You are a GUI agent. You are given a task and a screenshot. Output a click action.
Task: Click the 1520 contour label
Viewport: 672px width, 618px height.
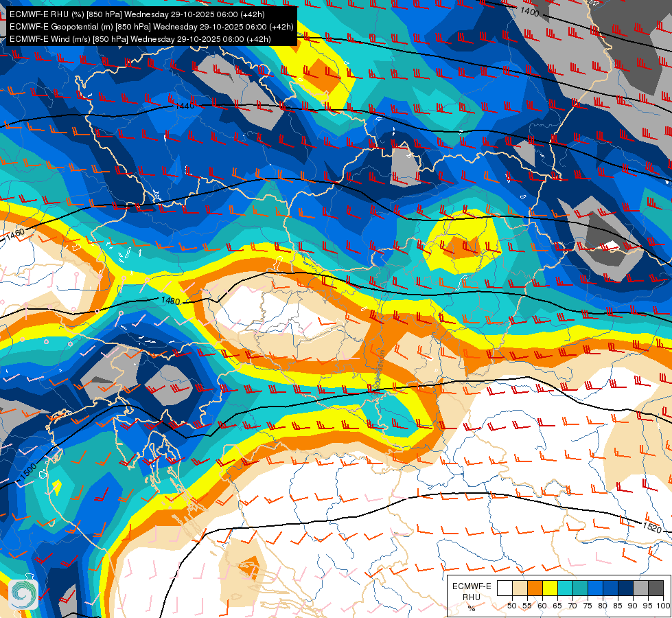click(652, 527)
